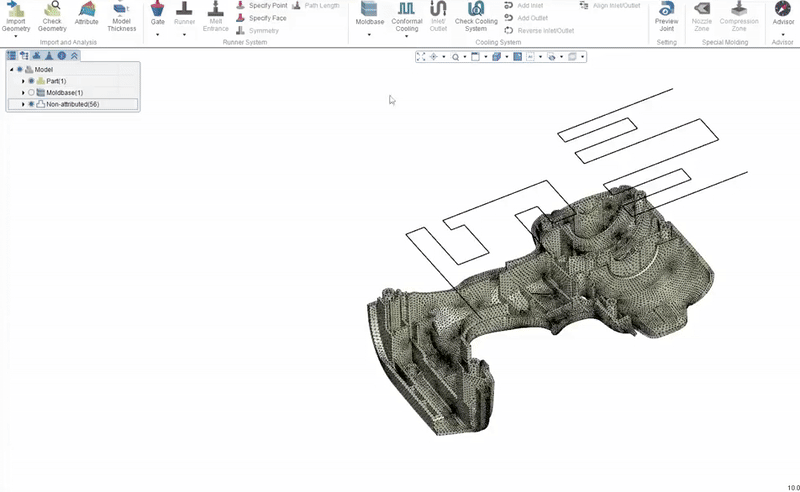Open the Check Cooling System tool
The image size is (800, 492).
click(x=476, y=9)
